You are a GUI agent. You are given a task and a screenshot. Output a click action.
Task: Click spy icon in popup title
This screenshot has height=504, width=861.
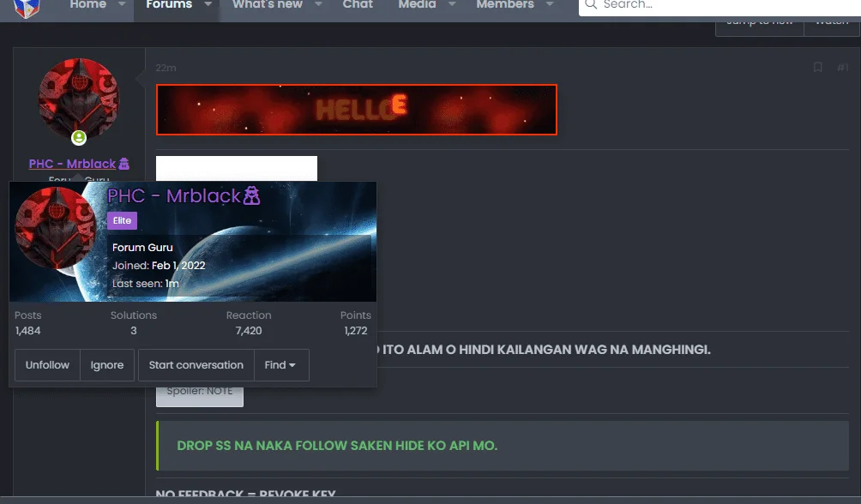(251, 195)
